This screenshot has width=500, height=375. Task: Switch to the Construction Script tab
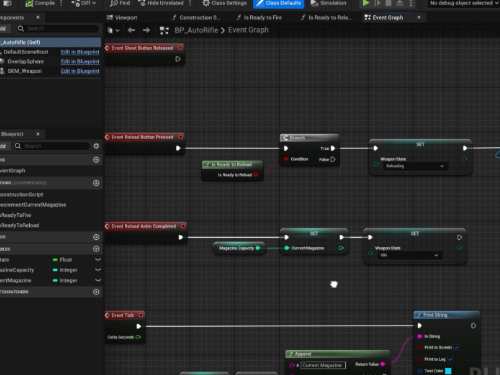click(195, 17)
